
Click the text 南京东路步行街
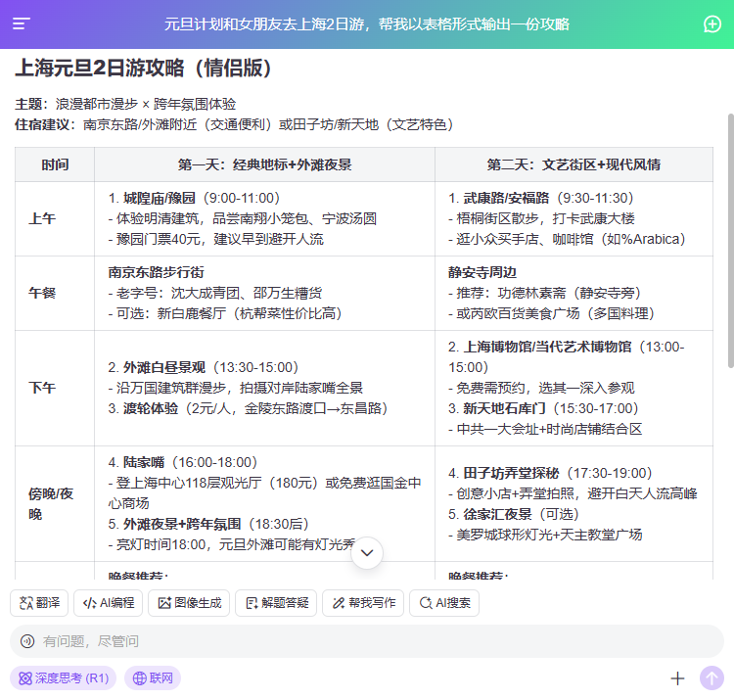(156, 272)
